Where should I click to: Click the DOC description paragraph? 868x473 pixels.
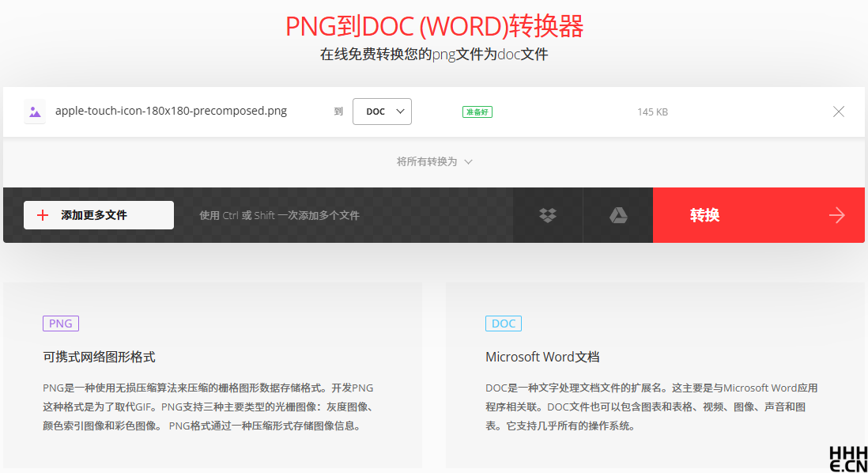pos(651,407)
